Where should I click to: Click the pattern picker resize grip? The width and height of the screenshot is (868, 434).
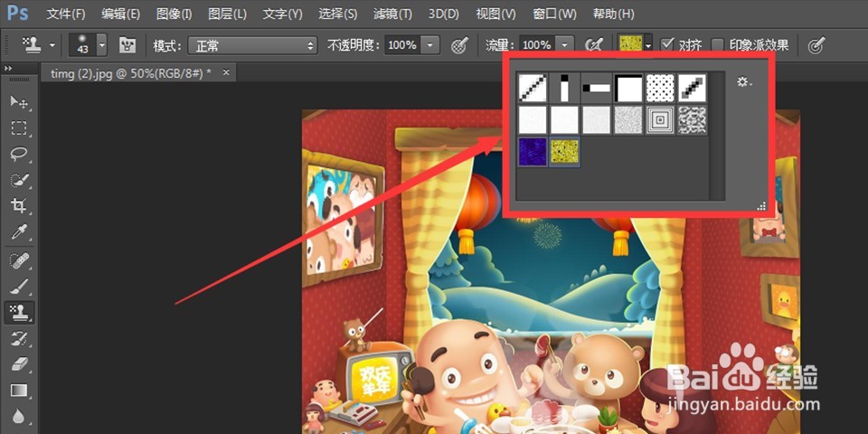761,206
